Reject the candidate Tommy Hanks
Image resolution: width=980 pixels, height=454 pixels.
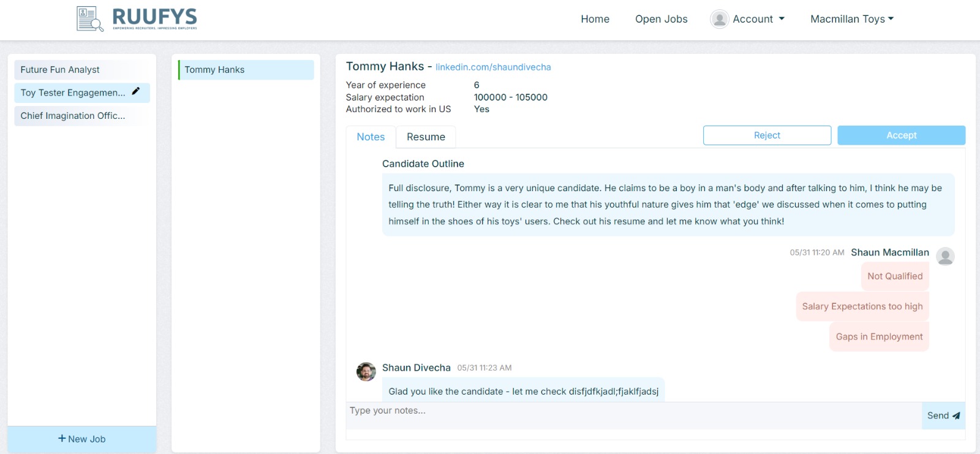click(767, 135)
